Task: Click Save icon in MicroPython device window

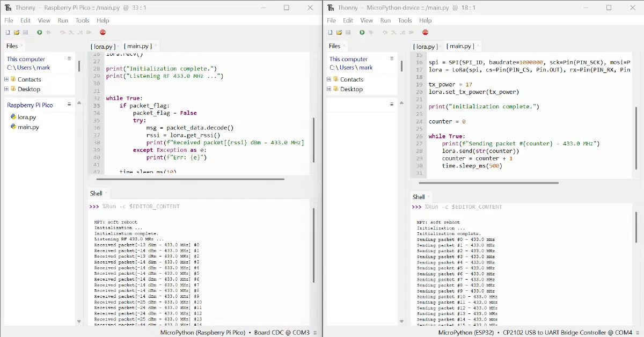Action: [x=348, y=33]
